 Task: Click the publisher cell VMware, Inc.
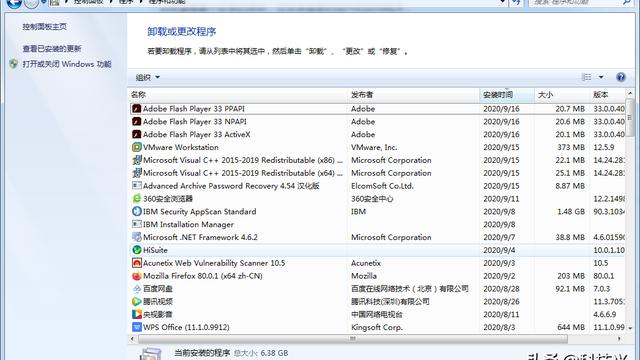(374, 147)
